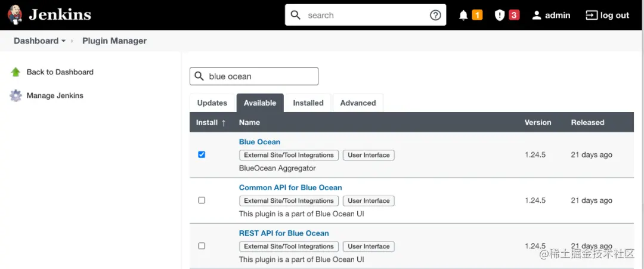Click the BlueOcean Aggregator description text
Image resolution: width=644 pixels, height=269 pixels.
click(x=277, y=168)
